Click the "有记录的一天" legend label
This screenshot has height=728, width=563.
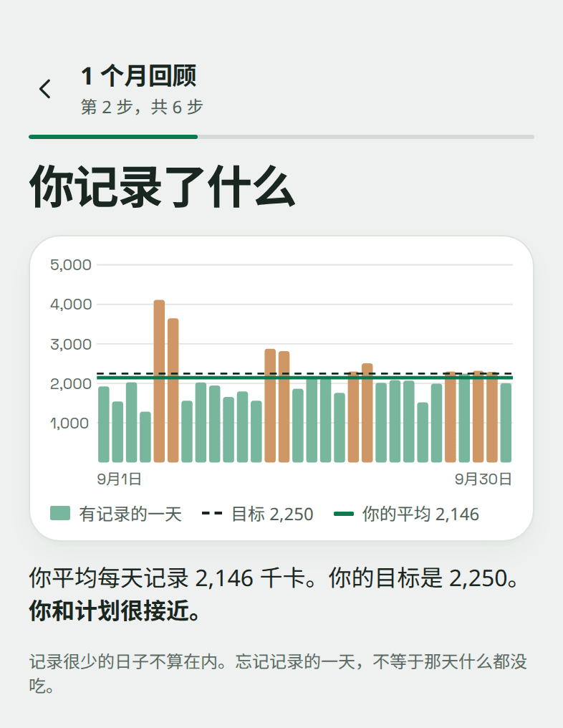pos(130,514)
